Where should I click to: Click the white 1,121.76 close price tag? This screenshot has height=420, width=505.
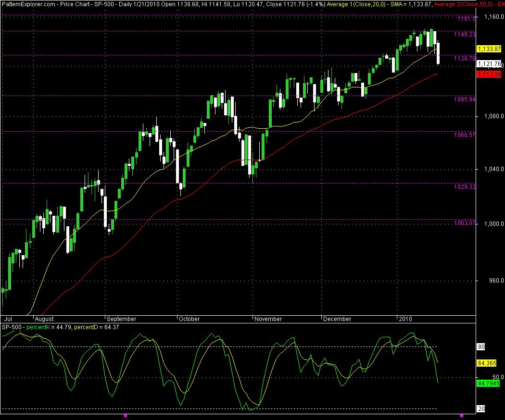489,64
